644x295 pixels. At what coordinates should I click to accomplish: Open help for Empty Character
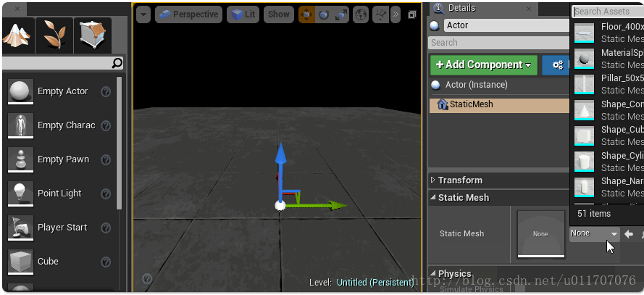(106, 125)
